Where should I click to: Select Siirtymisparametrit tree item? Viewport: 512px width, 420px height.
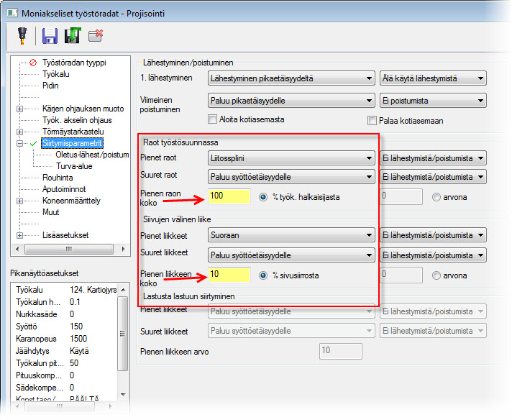pos(72,143)
